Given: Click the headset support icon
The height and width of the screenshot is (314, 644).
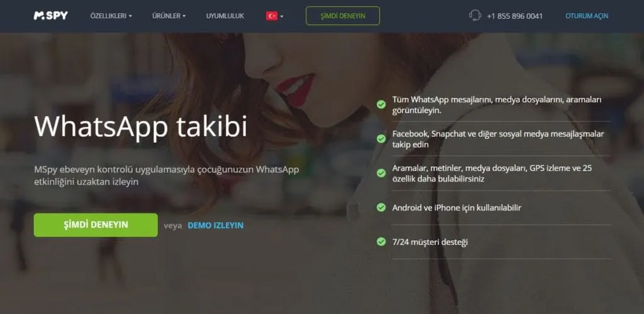Looking at the screenshot, I should click(474, 16).
